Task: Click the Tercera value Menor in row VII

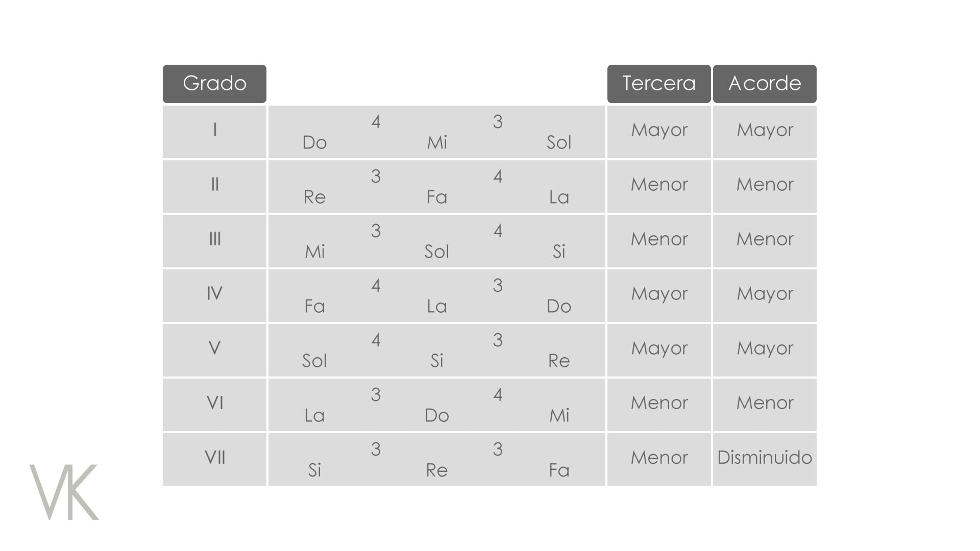Action: (659, 458)
